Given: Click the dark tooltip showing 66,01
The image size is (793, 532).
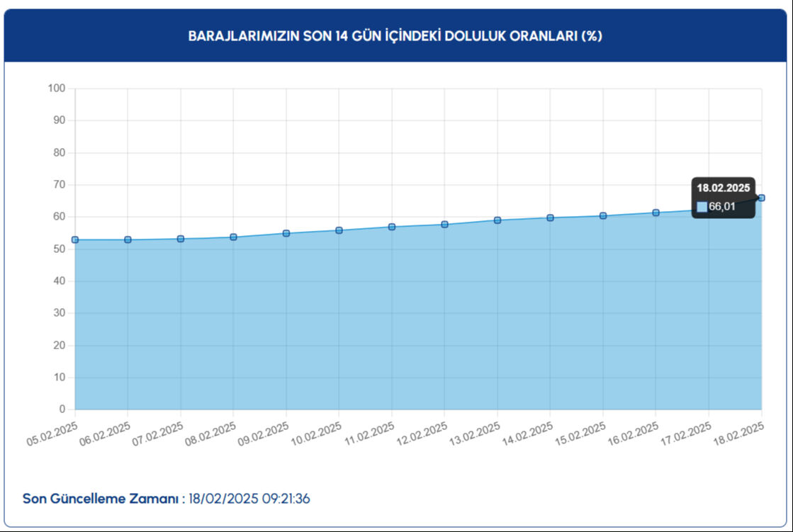Looking at the screenshot, I should tap(723, 198).
